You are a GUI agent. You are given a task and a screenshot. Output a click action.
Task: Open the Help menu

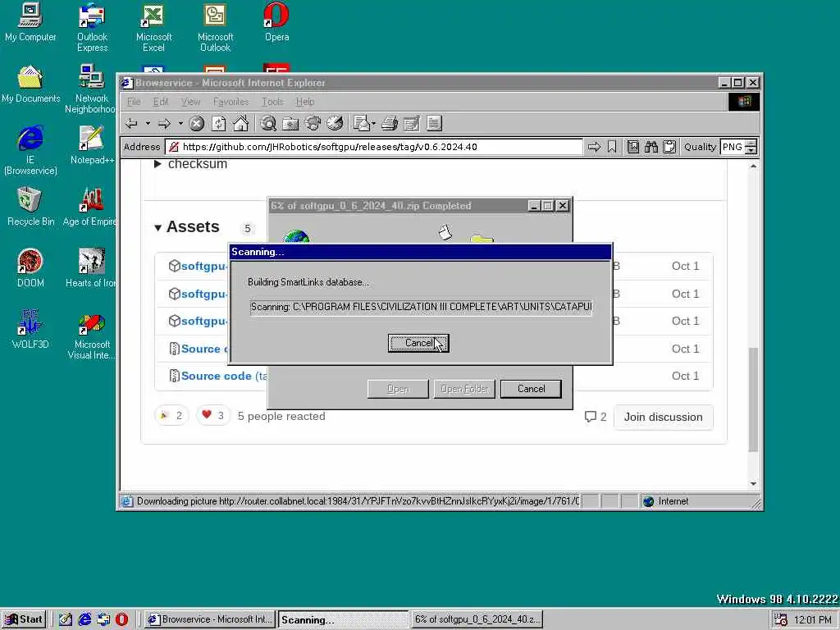coord(305,102)
